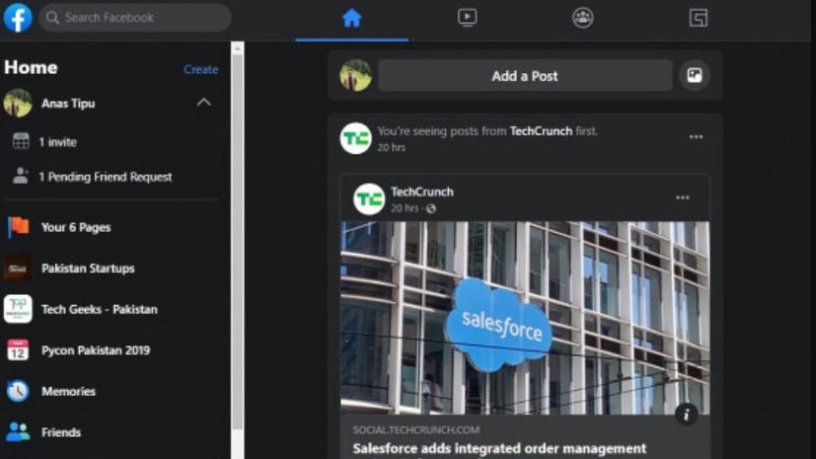Click the info icon on article image
The image size is (816, 459).
686,414
